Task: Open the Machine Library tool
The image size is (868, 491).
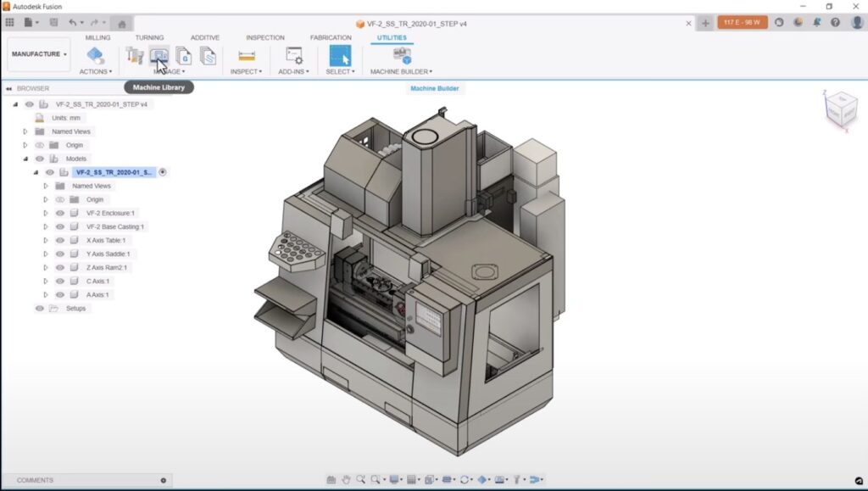Action: [x=159, y=56]
